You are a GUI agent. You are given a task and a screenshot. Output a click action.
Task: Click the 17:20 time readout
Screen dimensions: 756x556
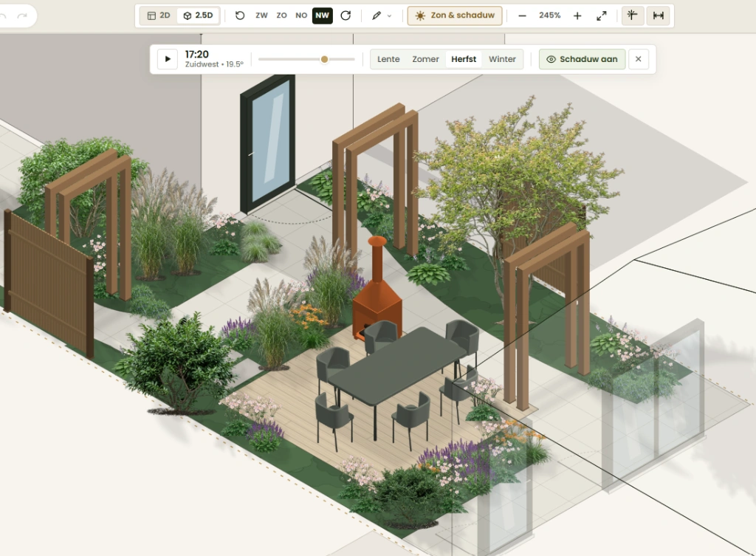click(x=196, y=55)
